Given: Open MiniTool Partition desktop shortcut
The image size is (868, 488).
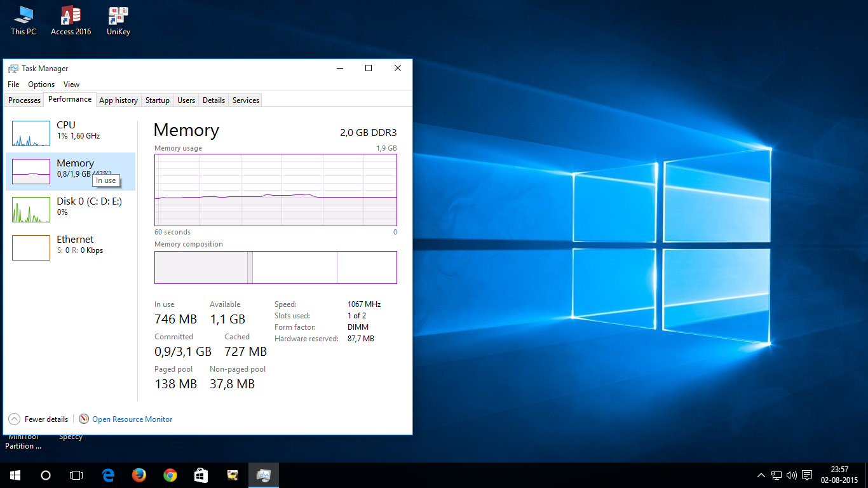Looking at the screenshot, I should click(x=24, y=442).
